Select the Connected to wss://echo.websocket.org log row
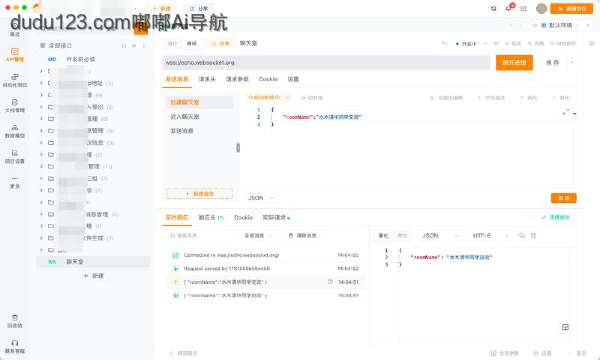 click(265, 255)
